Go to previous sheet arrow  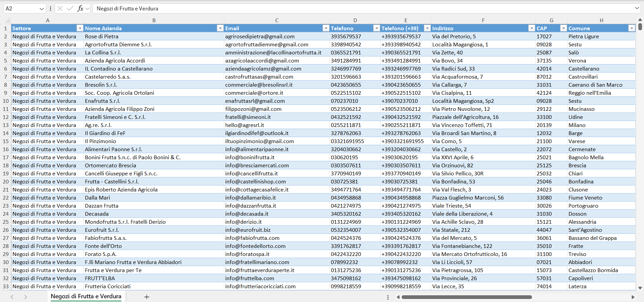[12, 297]
